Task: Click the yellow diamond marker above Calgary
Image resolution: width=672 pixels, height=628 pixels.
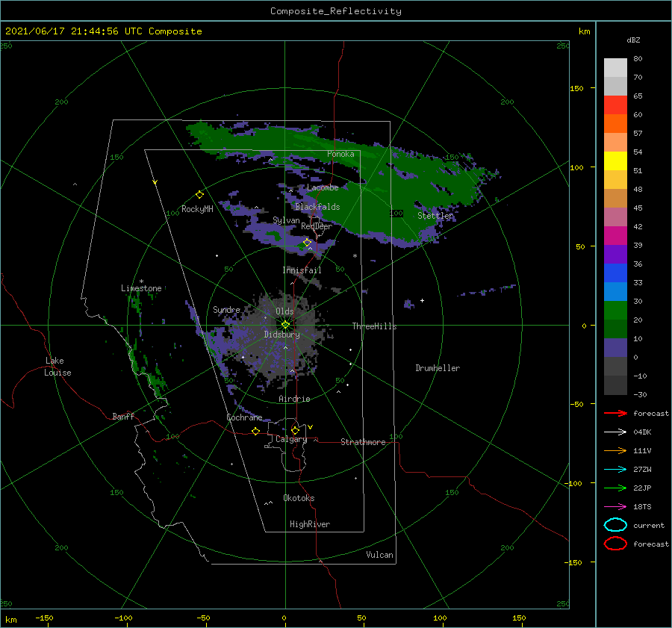Action: (x=295, y=430)
